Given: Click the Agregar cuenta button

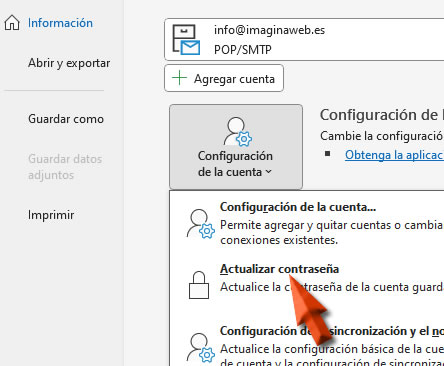Looking at the screenshot, I should (x=224, y=78).
